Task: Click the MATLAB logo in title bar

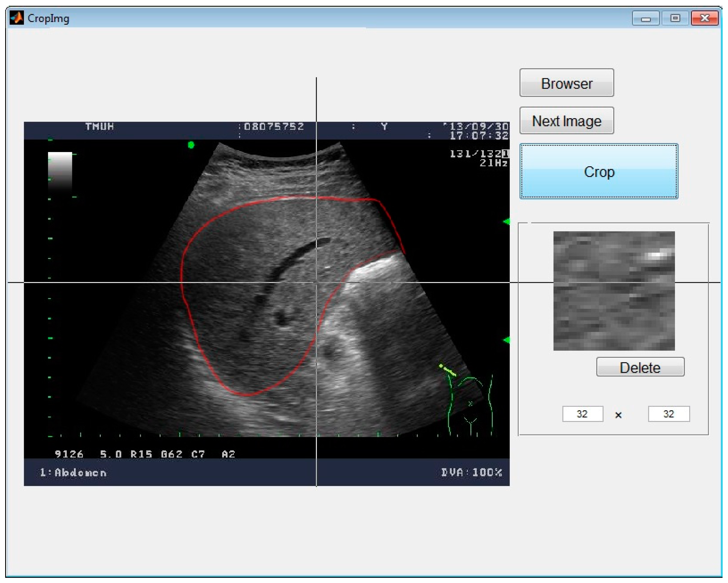Action: pyautogui.click(x=17, y=18)
